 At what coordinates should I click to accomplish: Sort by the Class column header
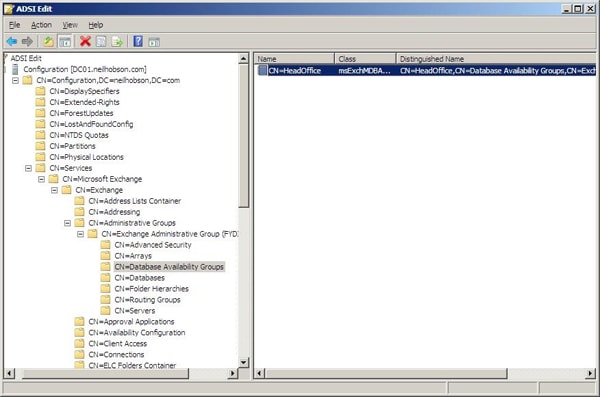[365, 59]
